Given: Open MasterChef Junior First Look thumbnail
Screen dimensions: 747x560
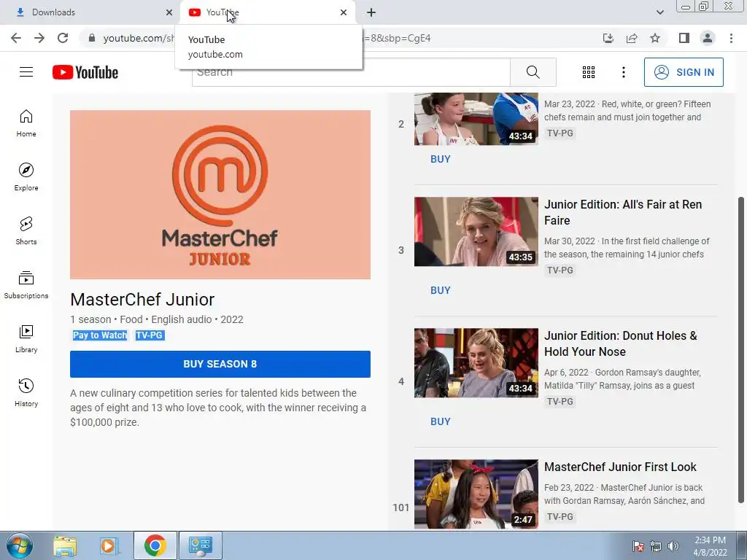Looking at the screenshot, I should [476, 494].
